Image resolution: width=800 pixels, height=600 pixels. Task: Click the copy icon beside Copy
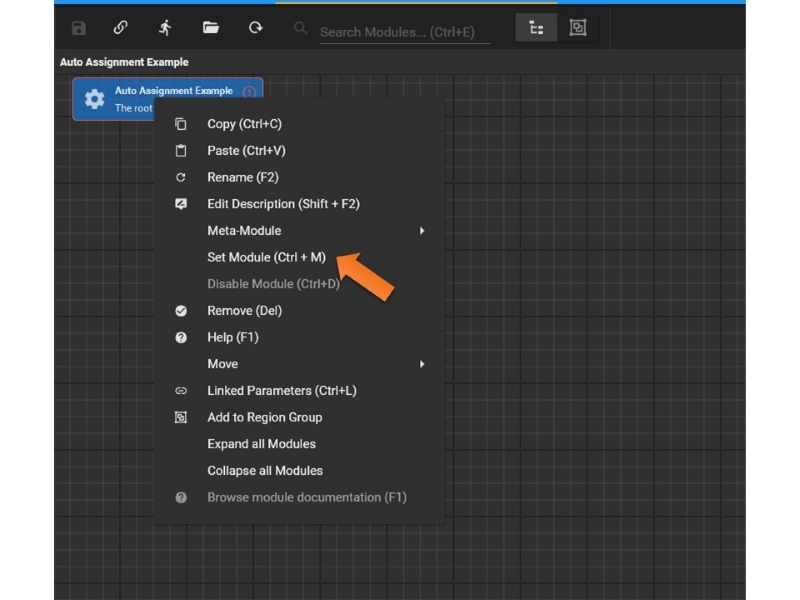[x=181, y=124]
